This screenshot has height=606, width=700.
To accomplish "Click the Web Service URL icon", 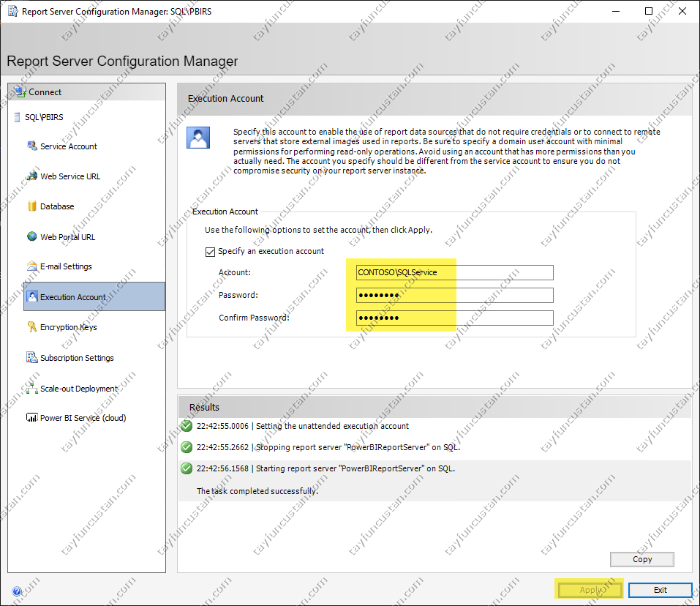I will point(32,176).
